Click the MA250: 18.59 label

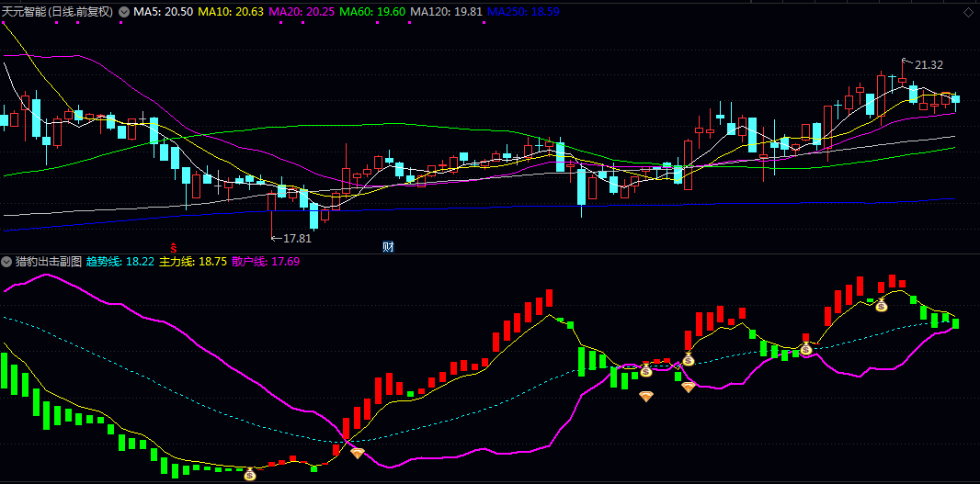pyautogui.click(x=524, y=12)
